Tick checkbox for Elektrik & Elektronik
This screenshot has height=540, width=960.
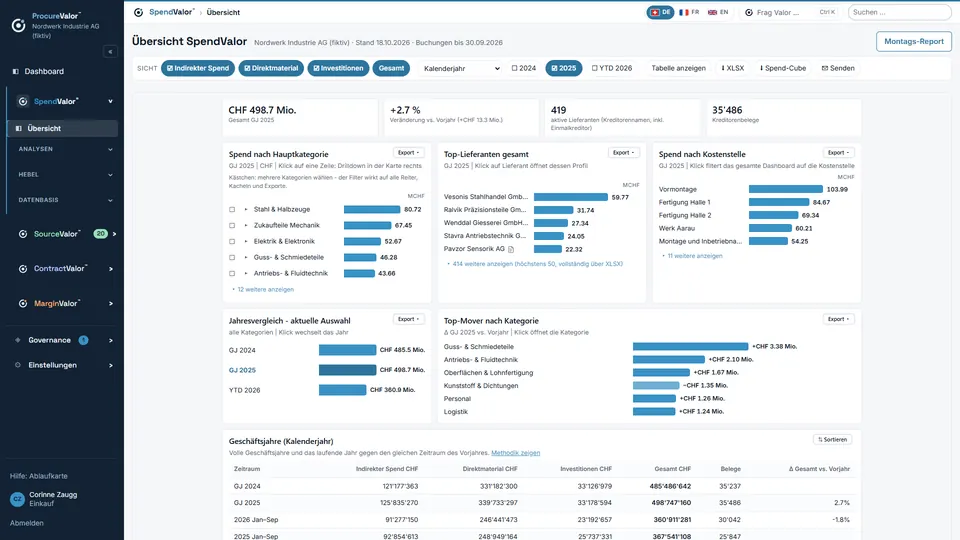click(x=232, y=241)
